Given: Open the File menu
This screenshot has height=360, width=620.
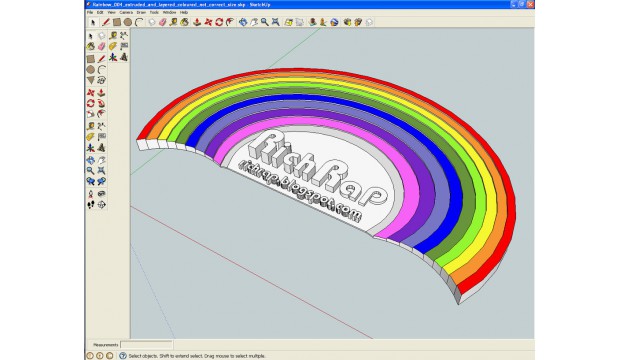Looking at the screenshot, I should [x=90, y=12].
